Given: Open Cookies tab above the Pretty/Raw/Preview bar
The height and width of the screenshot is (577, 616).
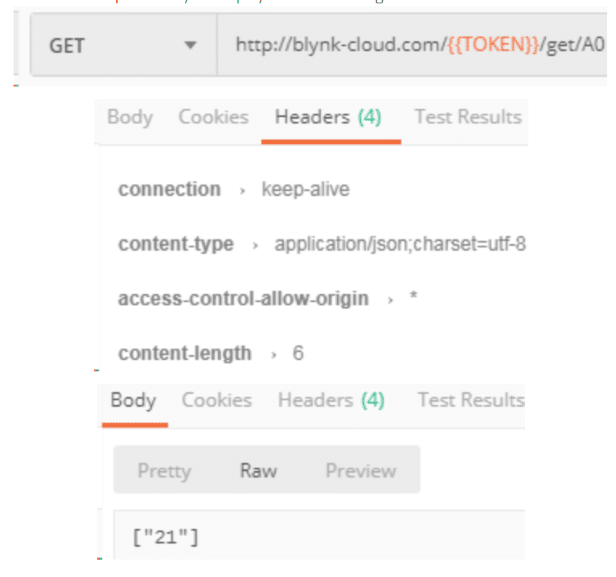Looking at the screenshot, I should pos(217,401).
